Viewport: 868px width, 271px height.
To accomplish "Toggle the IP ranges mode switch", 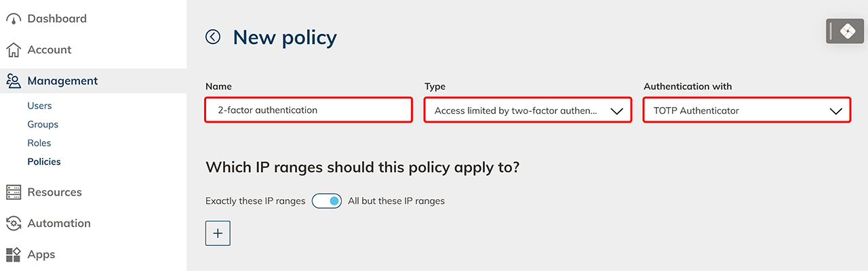I will (x=327, y=201).
